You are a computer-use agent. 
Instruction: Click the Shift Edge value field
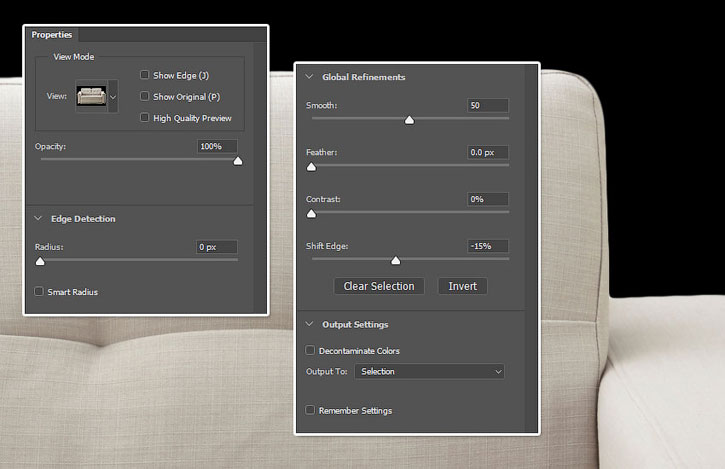pos(488,246)
